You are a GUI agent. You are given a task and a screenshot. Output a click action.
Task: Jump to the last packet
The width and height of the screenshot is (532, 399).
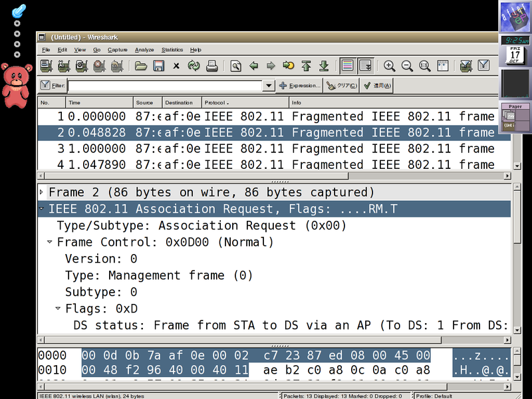(324, 65)
